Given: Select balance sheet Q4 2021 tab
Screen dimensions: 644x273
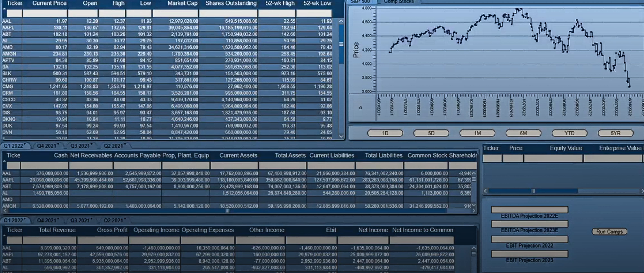Looking at the screenshot, I should [48, 146].
